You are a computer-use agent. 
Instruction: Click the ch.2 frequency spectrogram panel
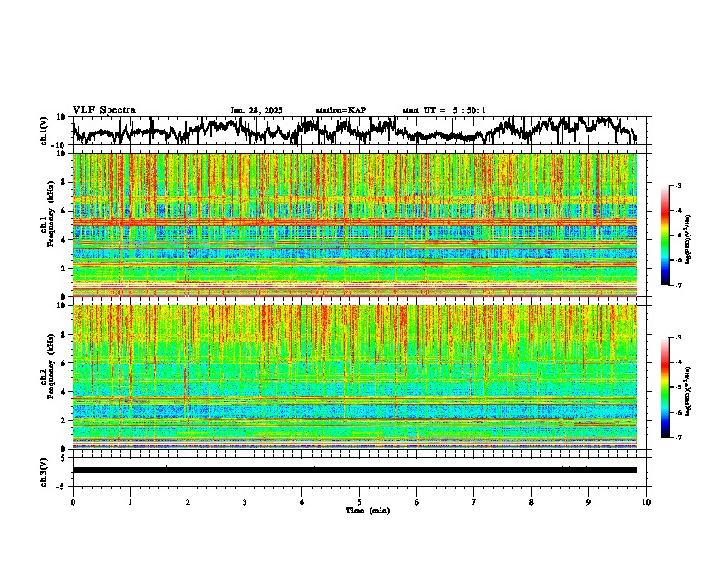pyautogui.click(x=355, y=377)
